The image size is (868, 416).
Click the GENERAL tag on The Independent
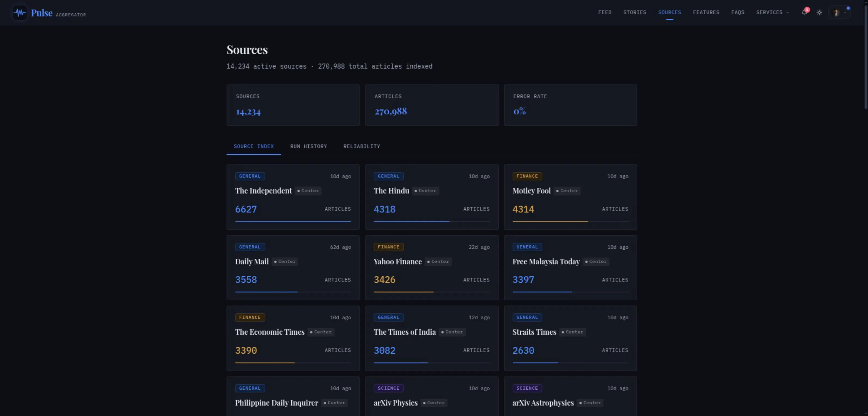[250, 176]
